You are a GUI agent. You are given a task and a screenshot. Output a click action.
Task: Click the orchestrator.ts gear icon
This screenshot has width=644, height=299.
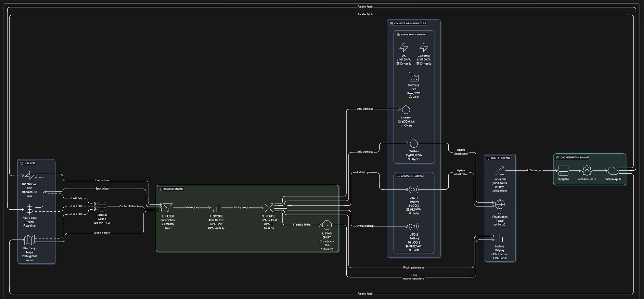pos(587,171)
